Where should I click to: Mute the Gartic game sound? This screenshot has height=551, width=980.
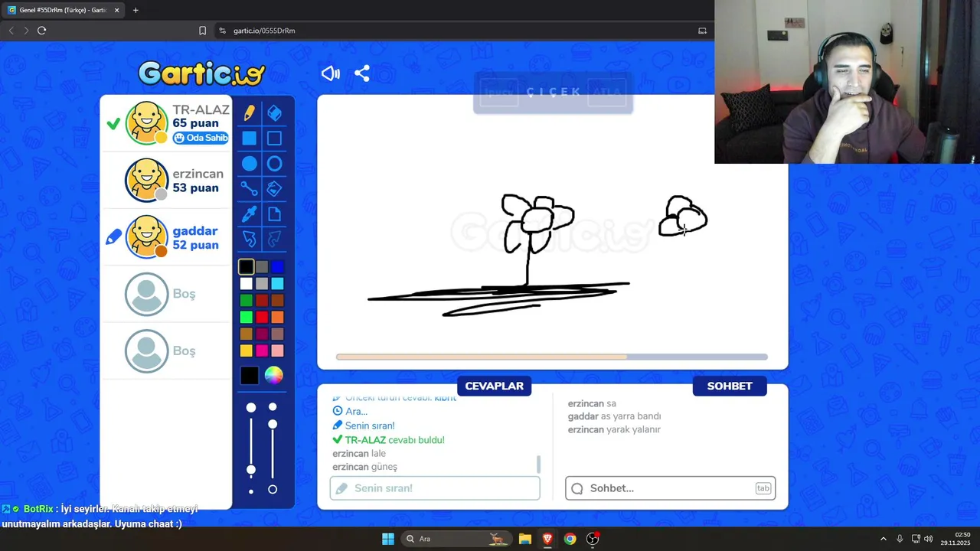[x=330, y=73]
